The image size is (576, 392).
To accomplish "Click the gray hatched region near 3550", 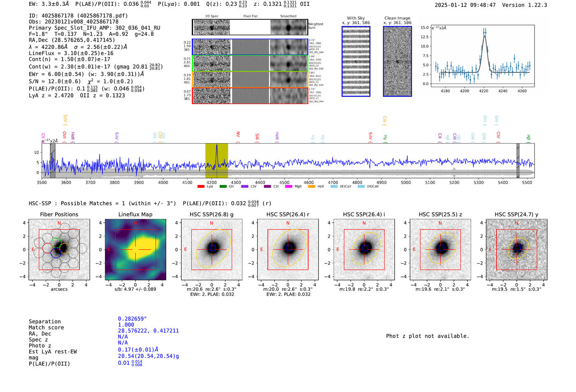I will pos(53,161).
